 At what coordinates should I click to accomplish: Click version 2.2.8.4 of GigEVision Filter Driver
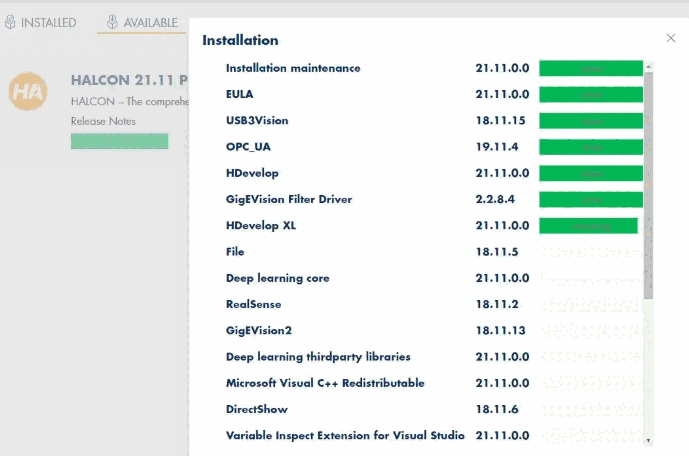pyautogui.click(x=495, y=199)
